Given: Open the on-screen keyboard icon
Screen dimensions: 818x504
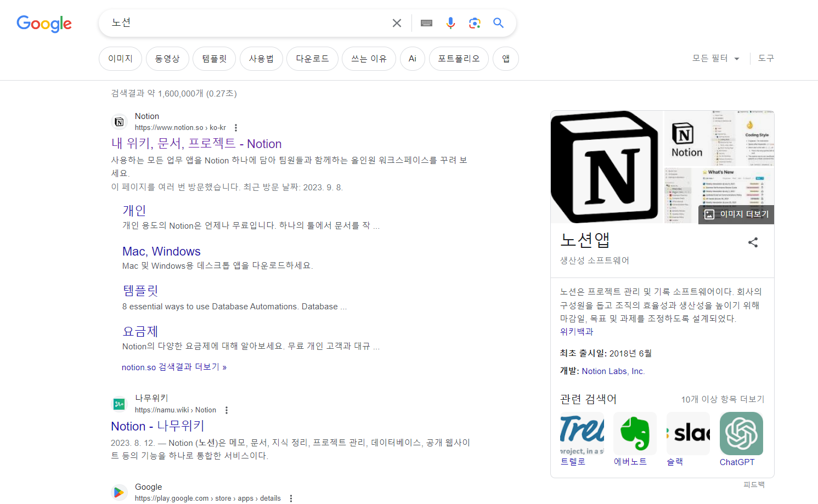Looking at the screenshot, I should pyautogui.click(x=426, y=23).
